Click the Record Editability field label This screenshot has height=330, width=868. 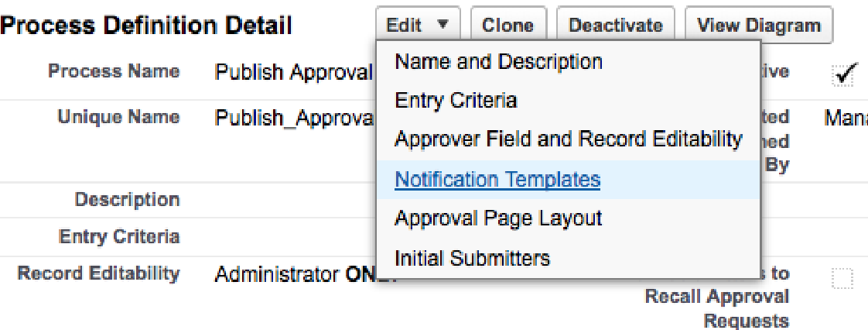click(98, 273)
